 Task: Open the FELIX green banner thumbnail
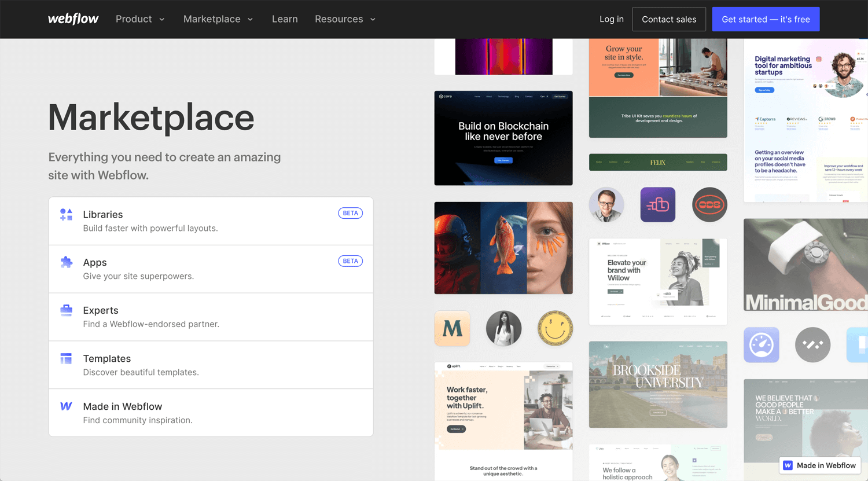(658, 163)
